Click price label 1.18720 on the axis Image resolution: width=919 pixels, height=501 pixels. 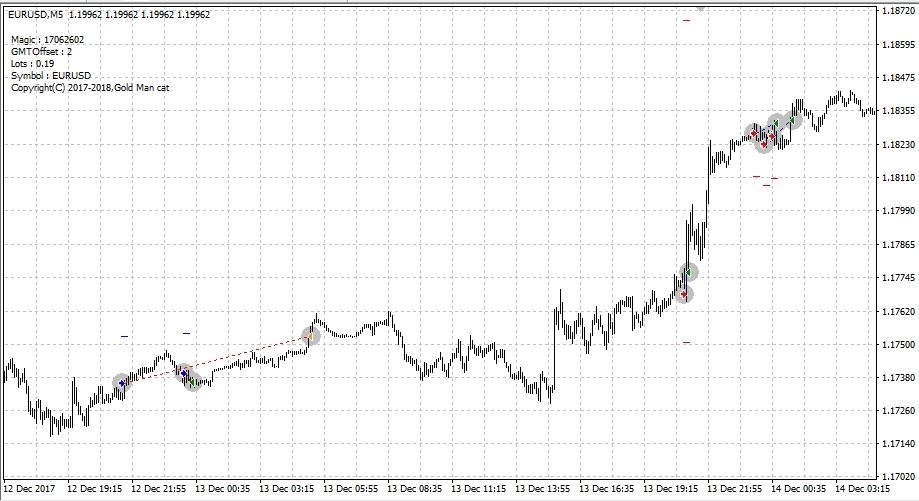pyautogui.click(x=898, y=11)
